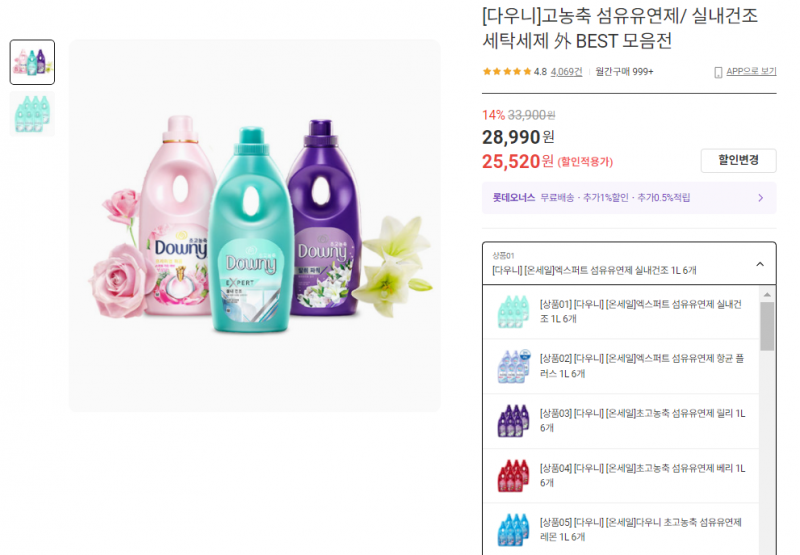Click the phone icon beside APP으로 보기
The height and width of the screenshot is (555, 800).
pos(718,72)
